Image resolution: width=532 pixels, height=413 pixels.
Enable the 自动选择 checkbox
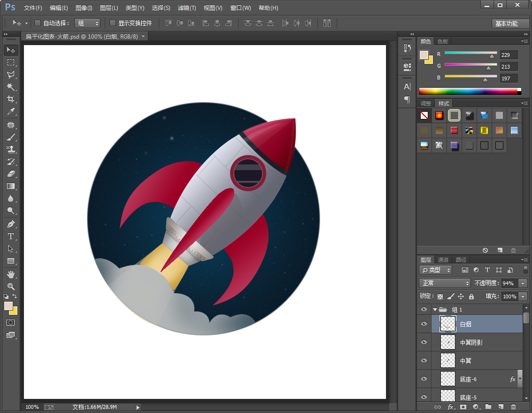(x=38, y=23)
